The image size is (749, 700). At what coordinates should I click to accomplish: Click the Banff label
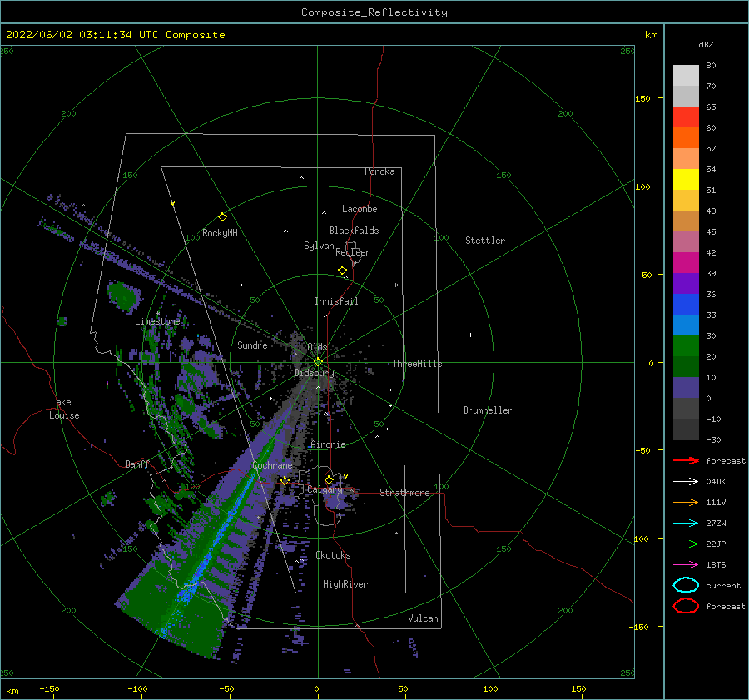tap(137, 464)
